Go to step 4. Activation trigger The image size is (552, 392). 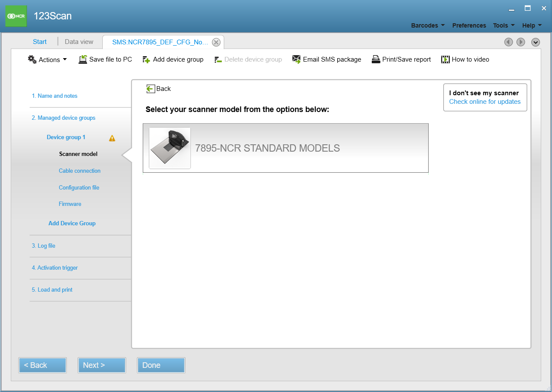pos(55,268)
